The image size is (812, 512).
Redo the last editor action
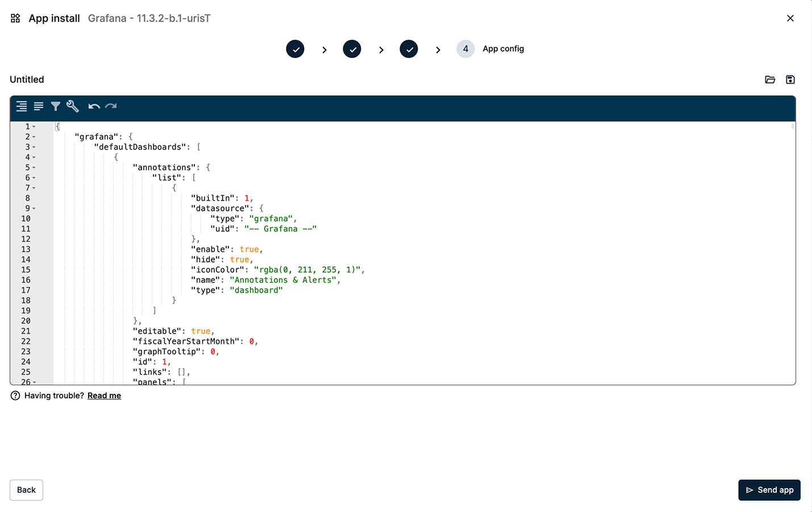pos(111,106)
